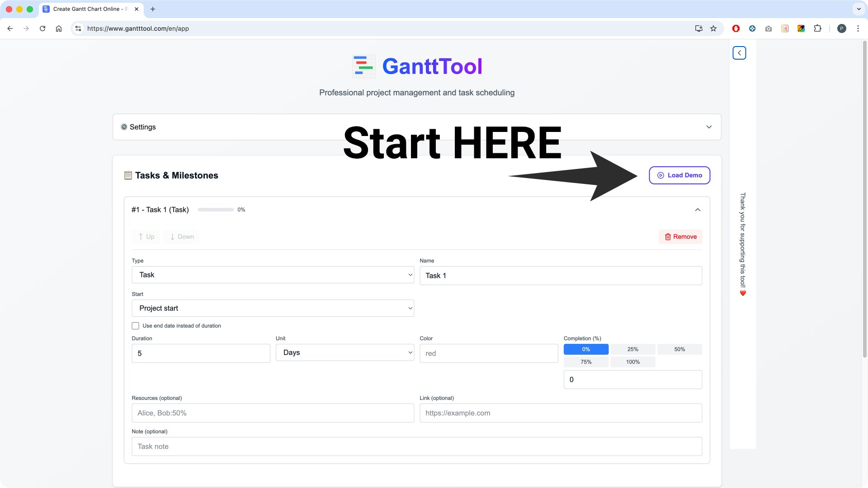Click the GanttTool logo icon
Viewport: 868px width, 488px height.
coord(363,66)
